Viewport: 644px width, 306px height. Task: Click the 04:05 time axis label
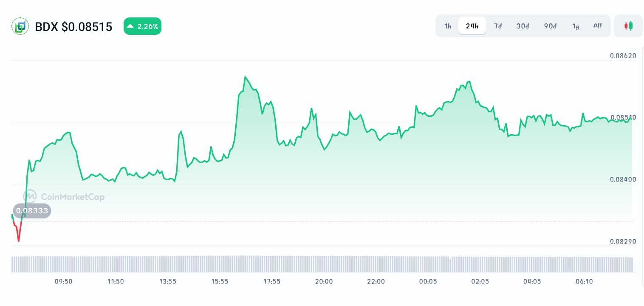(x=532, y=281)
